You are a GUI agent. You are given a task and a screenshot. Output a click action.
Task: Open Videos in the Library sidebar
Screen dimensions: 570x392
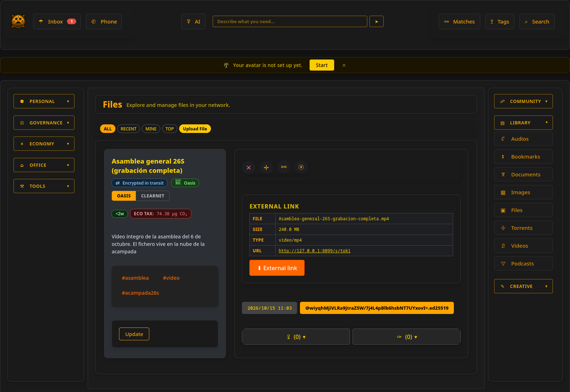pos(523,246)
